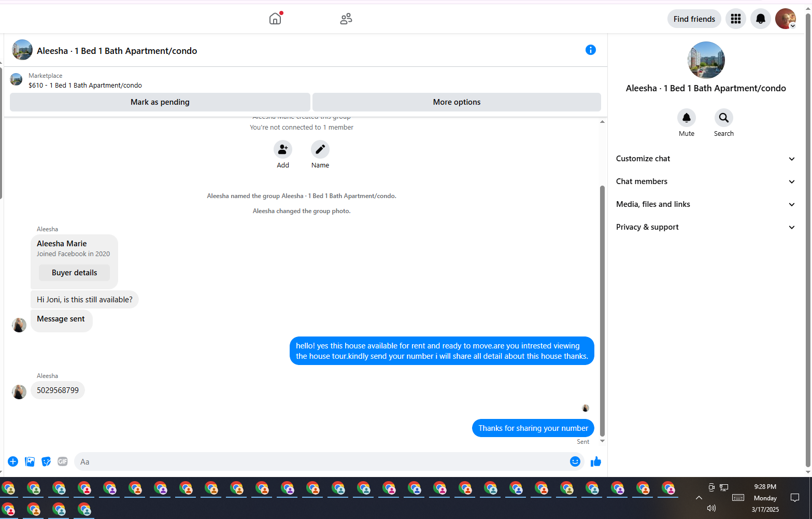This screenshot has height=519, width=812.
Task: Open the taskbar clock showing 9:28 PM
Action: [x=765, y=498]
